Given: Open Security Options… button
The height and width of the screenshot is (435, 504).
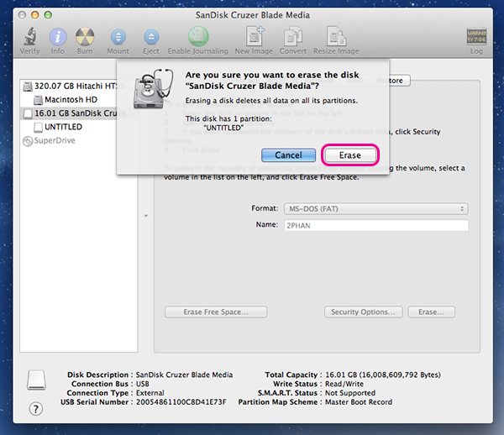Looking at the screenshot, I should (363, 312).
